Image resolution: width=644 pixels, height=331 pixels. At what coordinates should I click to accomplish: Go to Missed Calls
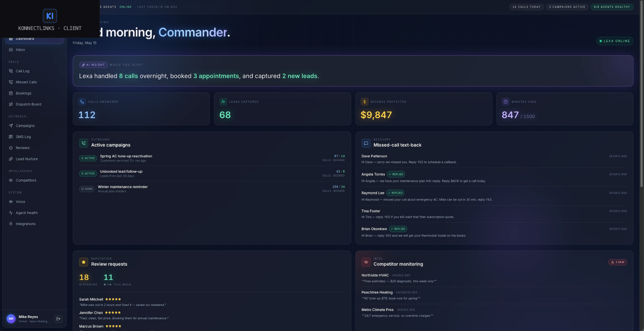[34, 82]
